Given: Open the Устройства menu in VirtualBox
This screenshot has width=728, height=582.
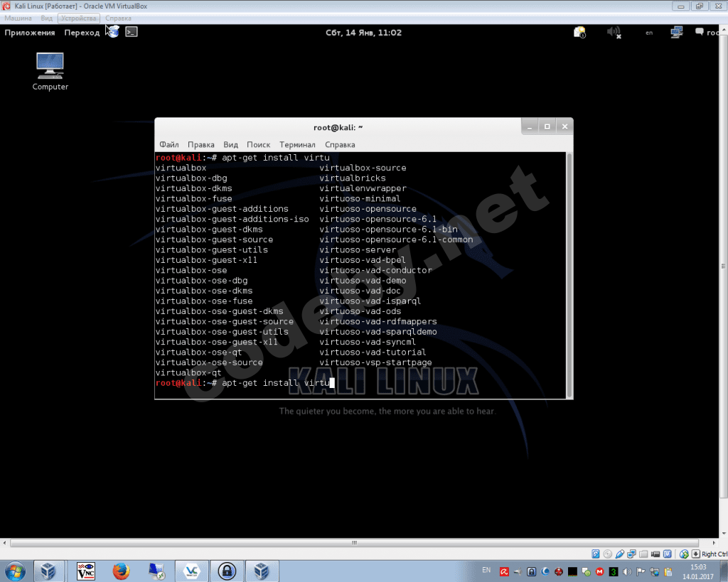Looking at the screenshot, I should pos(78,18).
